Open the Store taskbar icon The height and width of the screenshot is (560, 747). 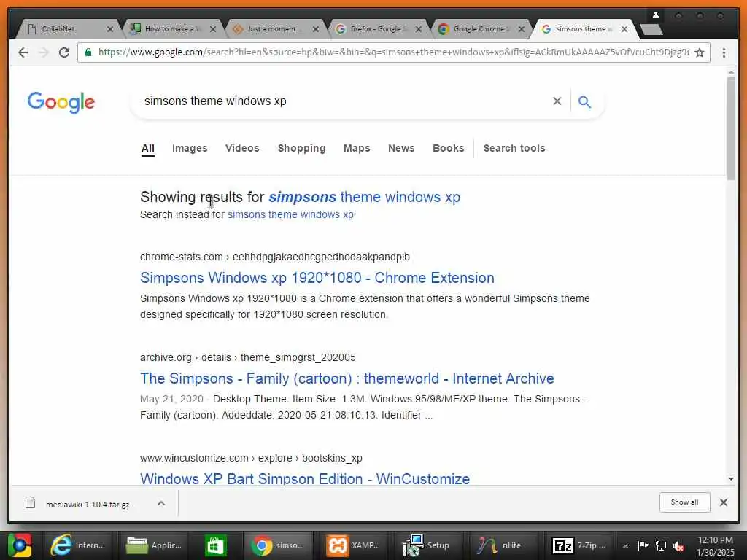[215, 545]
